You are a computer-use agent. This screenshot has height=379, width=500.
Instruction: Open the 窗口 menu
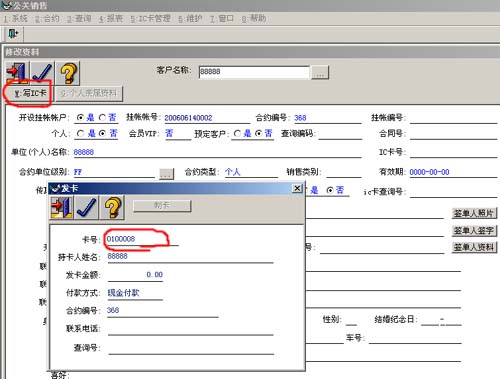(222, 18)
